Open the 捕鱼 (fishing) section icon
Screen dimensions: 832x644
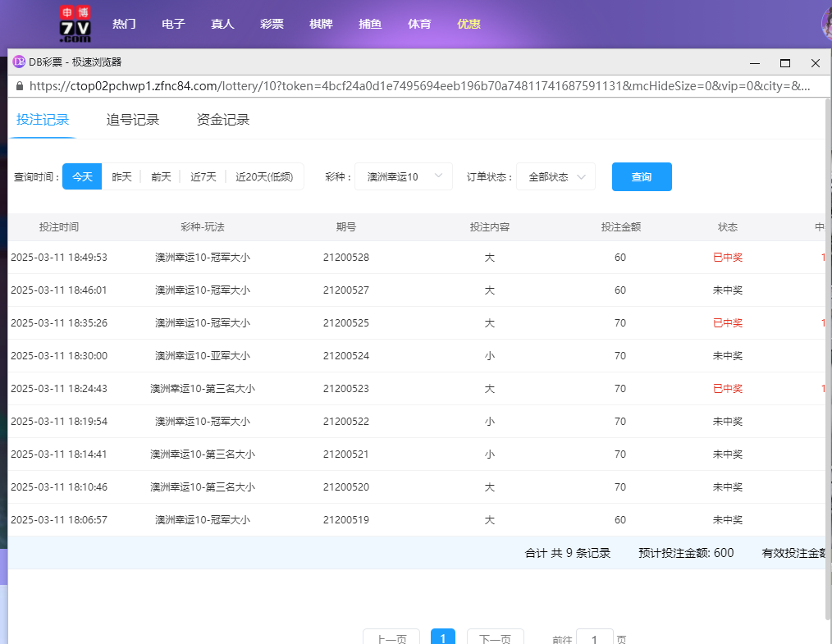pos(370,23)
